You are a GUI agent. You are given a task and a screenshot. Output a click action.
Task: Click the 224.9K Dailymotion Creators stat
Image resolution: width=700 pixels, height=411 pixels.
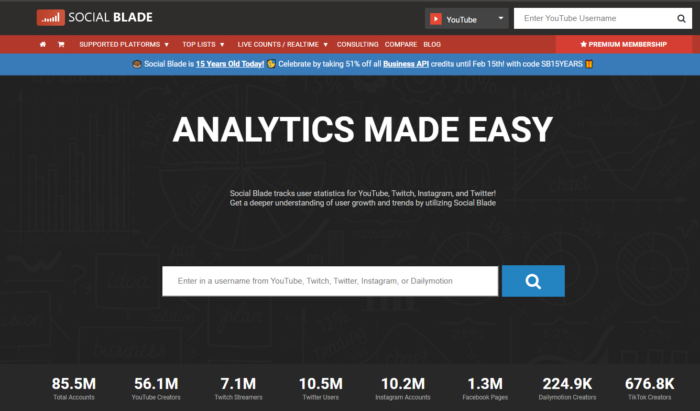point(567,388)
